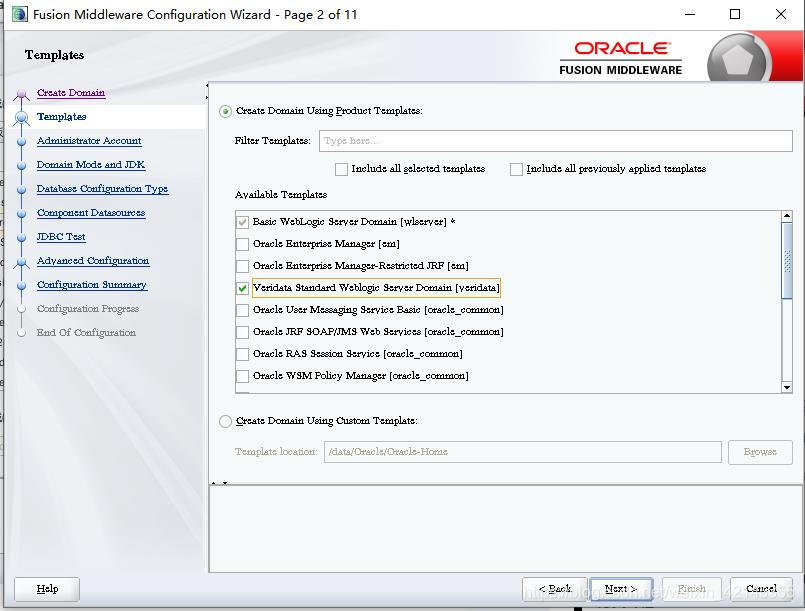Screen dimensions: 805x611
Task: Click the Available Templates label
Action: tap(281, 195)
